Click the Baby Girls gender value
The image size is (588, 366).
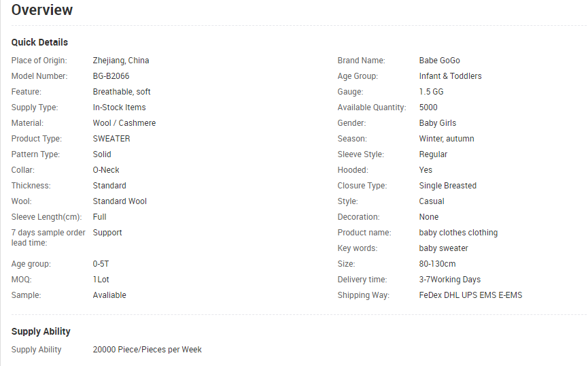[437, 123]
